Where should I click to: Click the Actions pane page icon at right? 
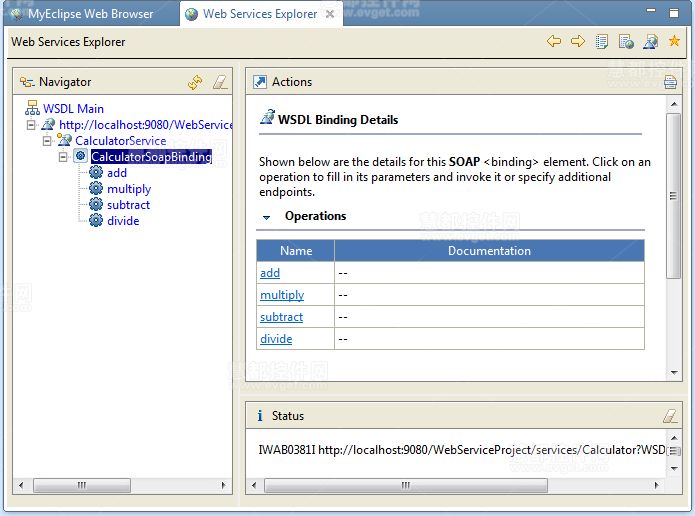pos(670,82)
